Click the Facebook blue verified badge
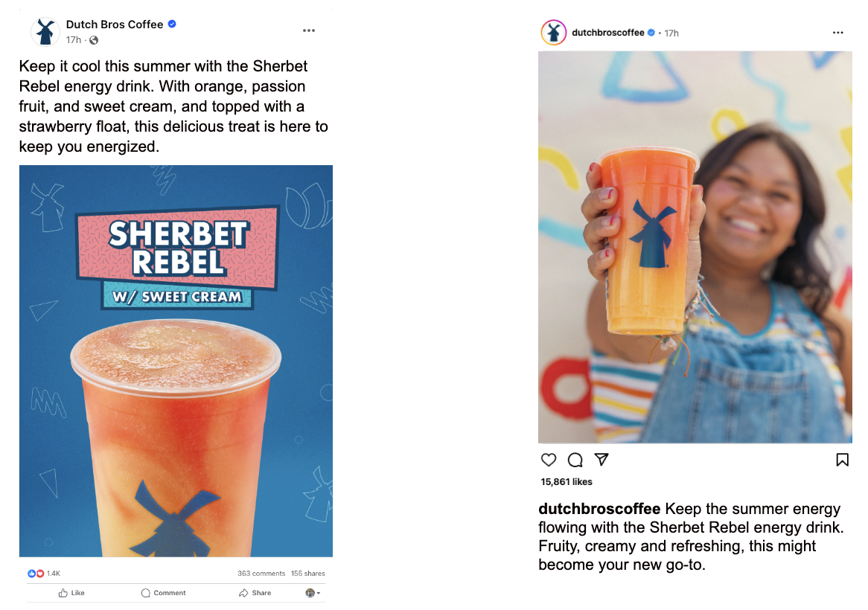 pyautogui.click(x=172, y=25)
